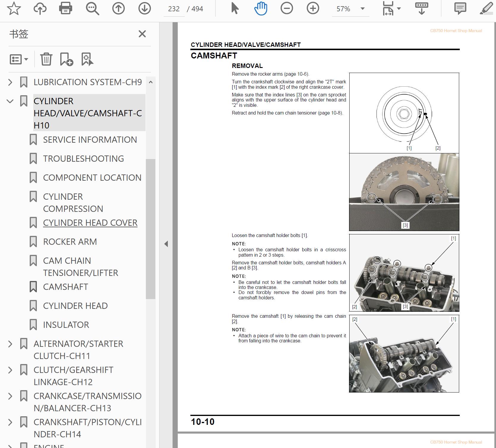Open CYLINDER HEAD COVER bookmark link
496x448 pixels.
(x=90, y=223)
